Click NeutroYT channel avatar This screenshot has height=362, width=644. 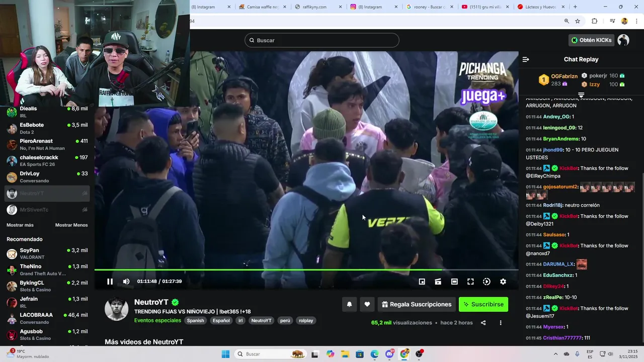tap(116, 309)
